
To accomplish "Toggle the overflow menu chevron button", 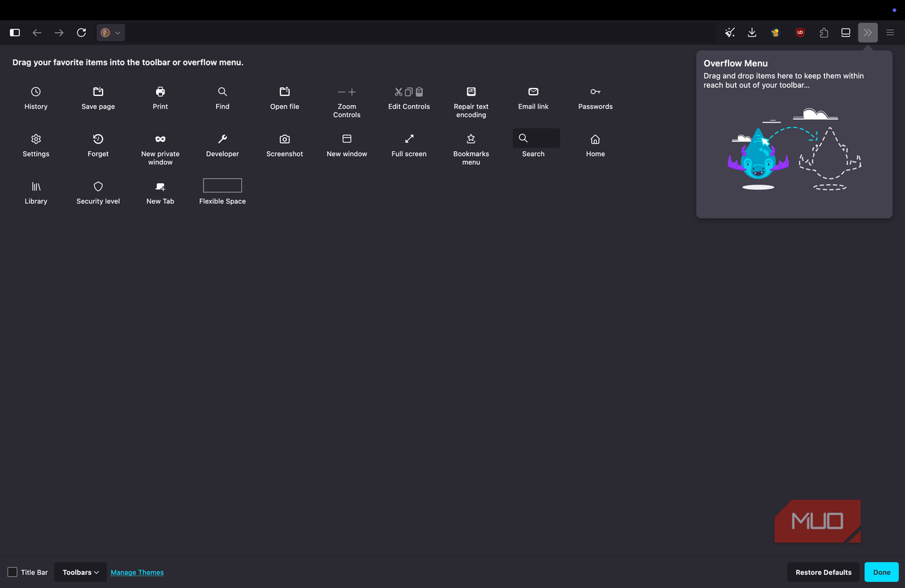I will pyautogui.click(x=868, y=33).
